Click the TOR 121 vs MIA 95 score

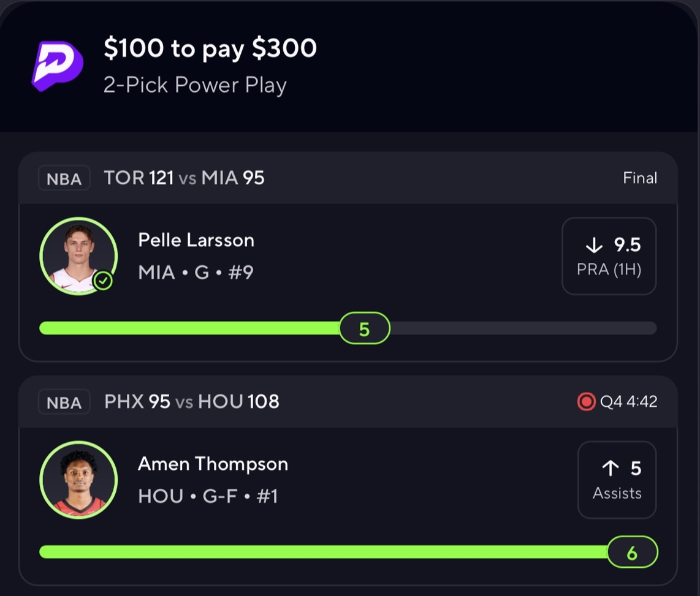184,178
